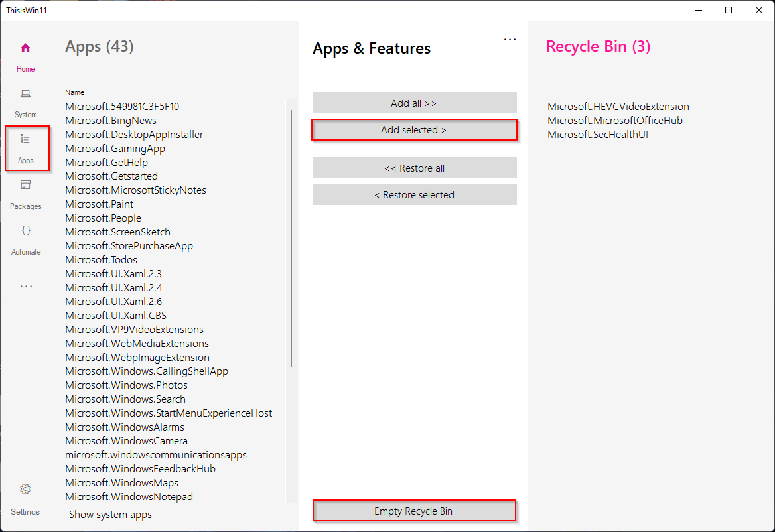
Task: Select Microsoft.Windows.StartMenuExperienceHost in the list
Action: (169, 413)
